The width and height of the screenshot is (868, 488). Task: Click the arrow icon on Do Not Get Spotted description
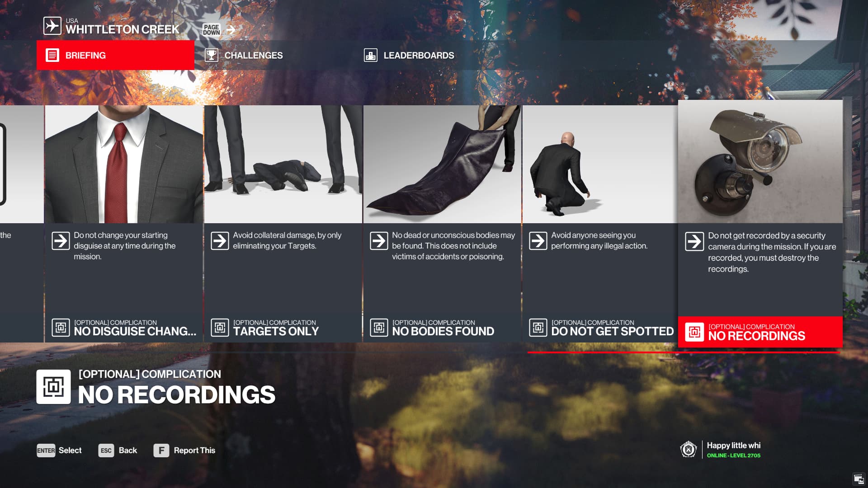pyautogui.click(x=538, y=241)
